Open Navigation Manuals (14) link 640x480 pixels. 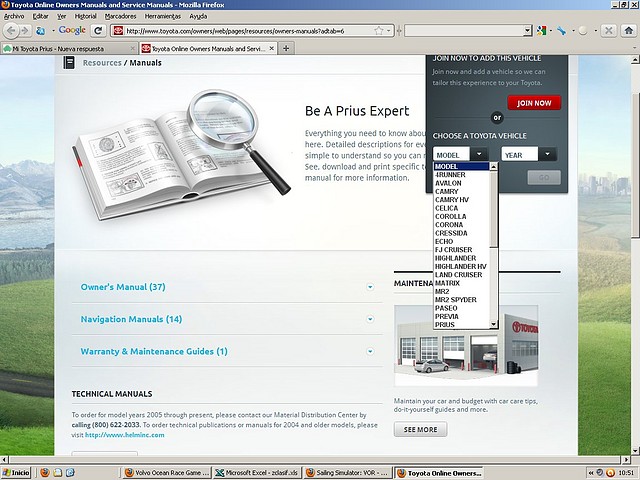(x=131, y=319)
